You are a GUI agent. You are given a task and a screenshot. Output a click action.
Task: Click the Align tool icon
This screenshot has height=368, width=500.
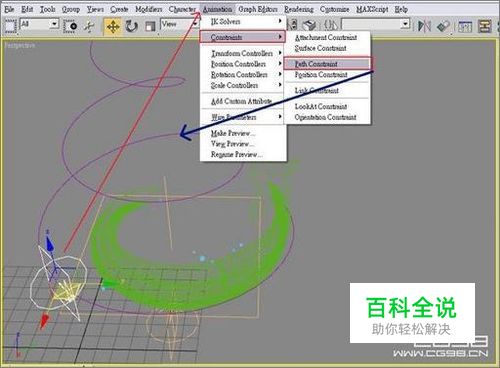pos(443,26)
